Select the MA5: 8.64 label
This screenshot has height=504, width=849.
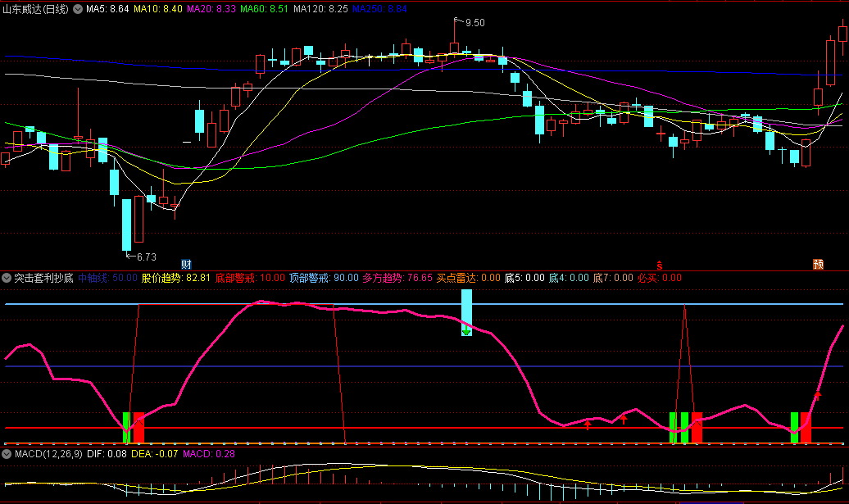tap(107, 9)
